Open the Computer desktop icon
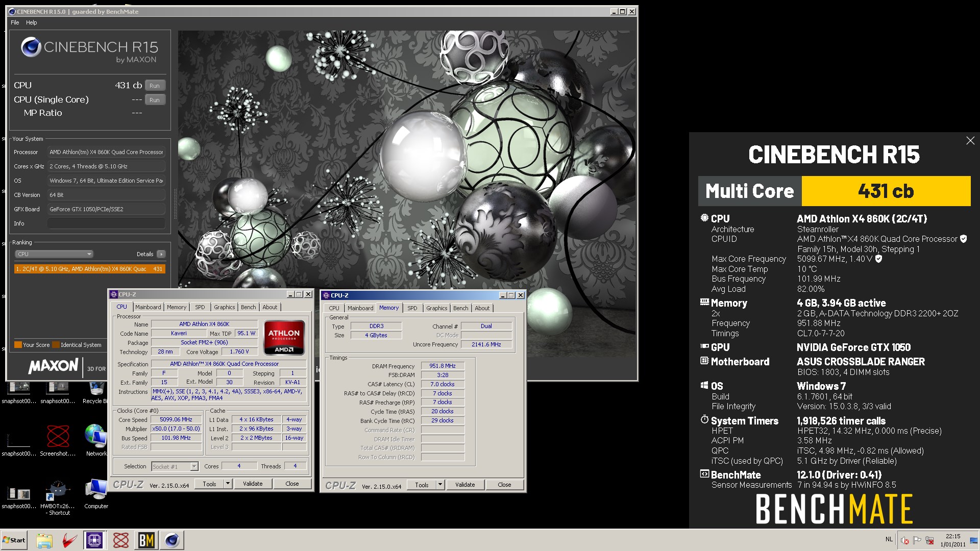 tap(96, 494)
